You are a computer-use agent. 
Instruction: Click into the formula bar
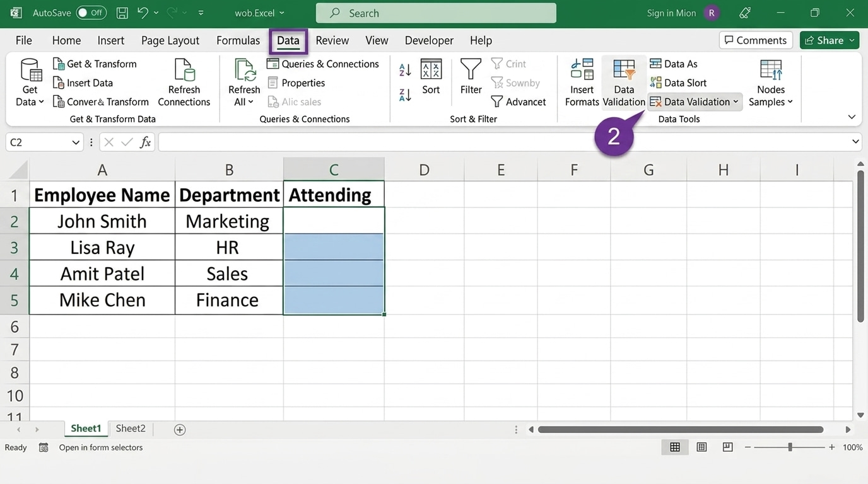pos(503,142)
